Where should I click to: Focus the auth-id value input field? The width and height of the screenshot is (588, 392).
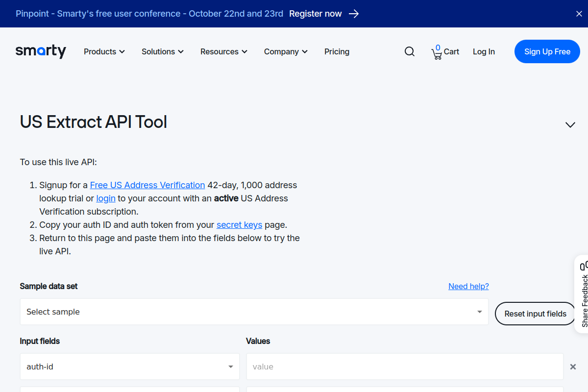405,367
